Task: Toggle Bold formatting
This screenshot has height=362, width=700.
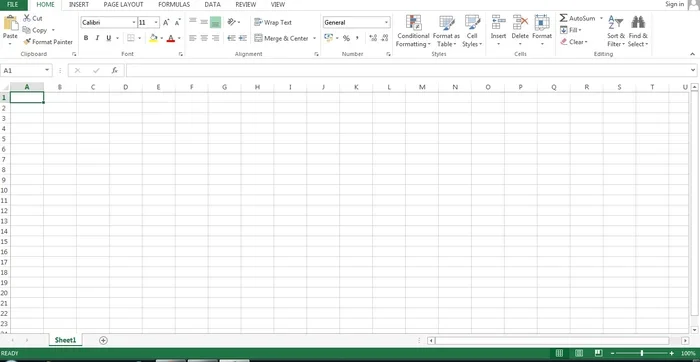Action: pos(86,38)
